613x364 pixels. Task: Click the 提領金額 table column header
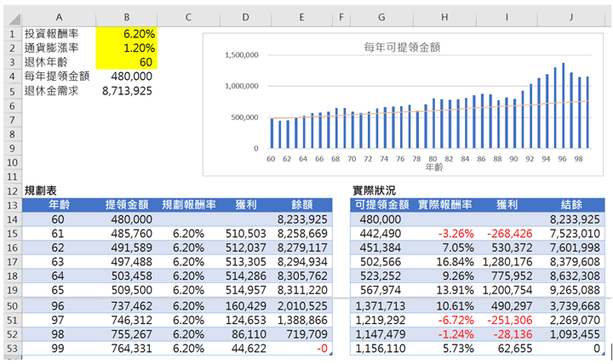pyautogui.click(x=127, y=205)
